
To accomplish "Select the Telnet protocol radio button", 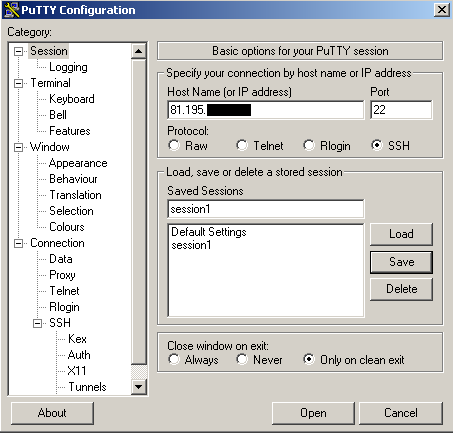I will (242, 145).
